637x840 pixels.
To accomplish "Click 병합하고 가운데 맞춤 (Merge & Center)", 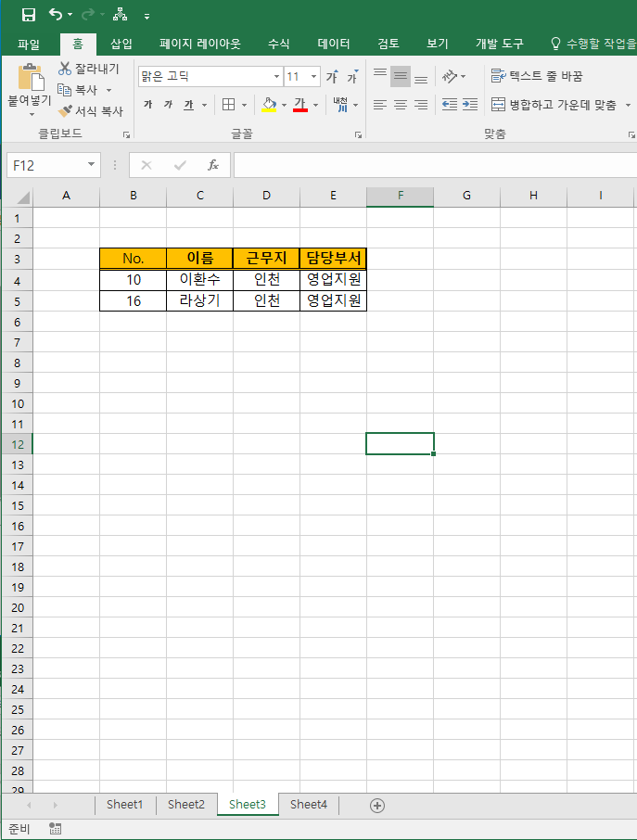I will tap(554, 105).
